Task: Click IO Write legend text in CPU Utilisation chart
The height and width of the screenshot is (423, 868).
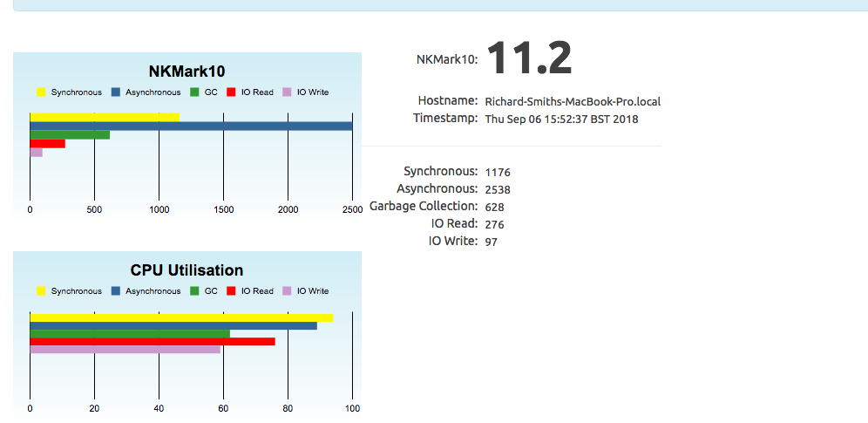Action: 313,291
